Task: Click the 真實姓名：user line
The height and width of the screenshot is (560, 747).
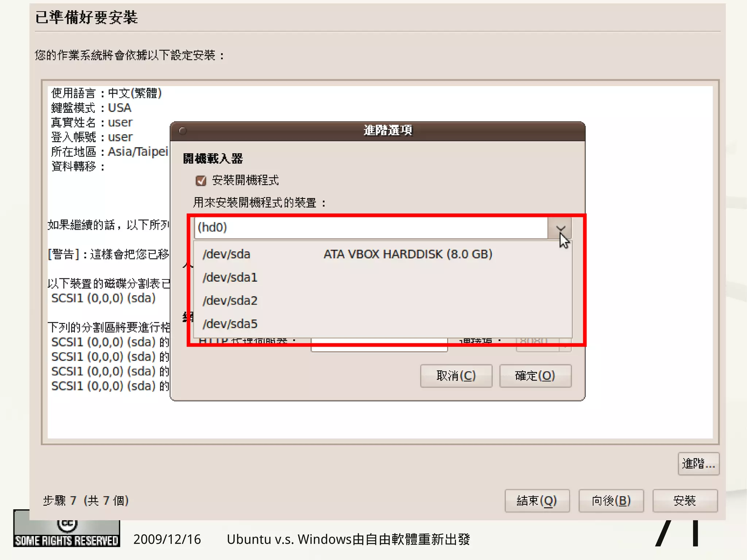Action: (x=92, y=123)
